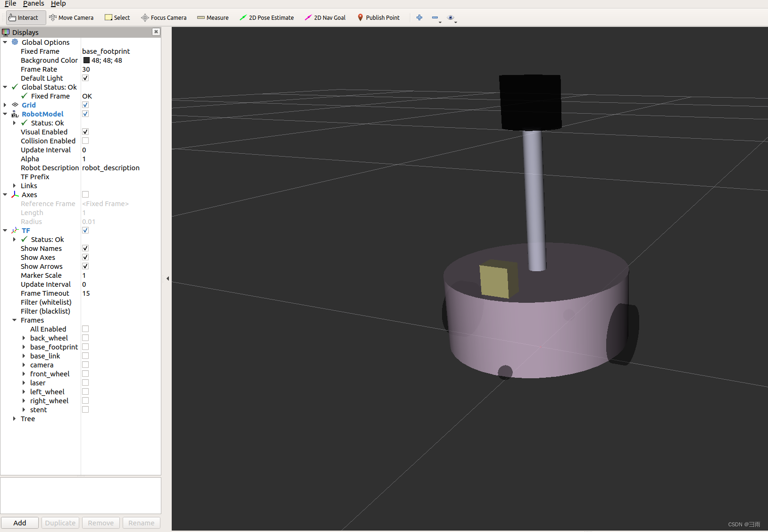Activate the Focus Camera tool
The height and width of the screenshot is (532, 768).
point(164,18)
